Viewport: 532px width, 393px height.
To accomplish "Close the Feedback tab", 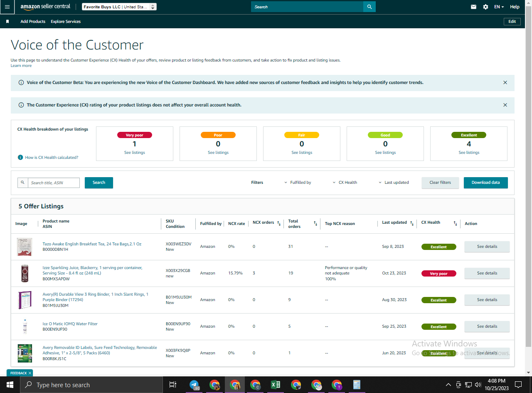I will [x=30, y=373].
